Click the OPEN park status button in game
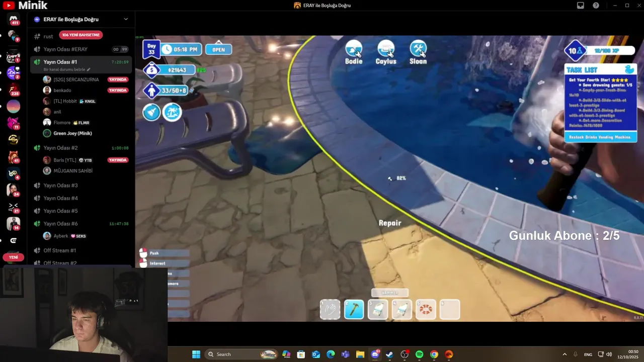644x362 pixels. pyautogui.click(x=218, y=49)
